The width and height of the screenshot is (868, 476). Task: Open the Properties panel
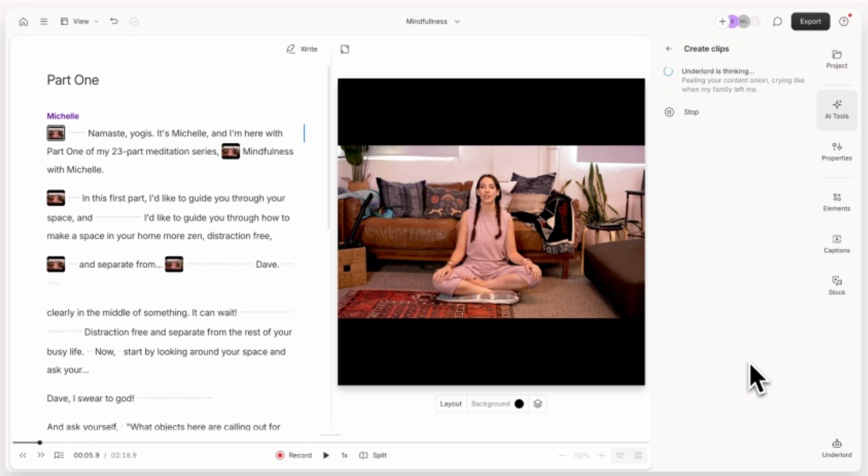coord(836,151)
